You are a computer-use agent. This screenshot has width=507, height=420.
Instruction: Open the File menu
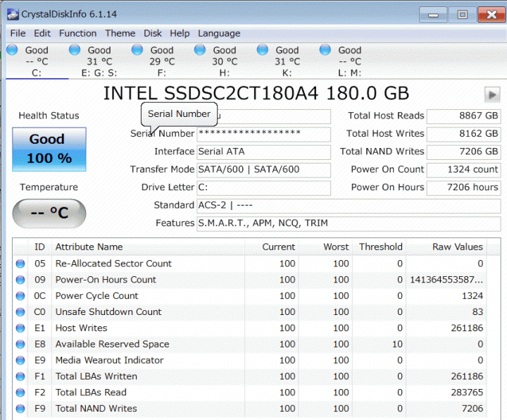coord(18,33)
